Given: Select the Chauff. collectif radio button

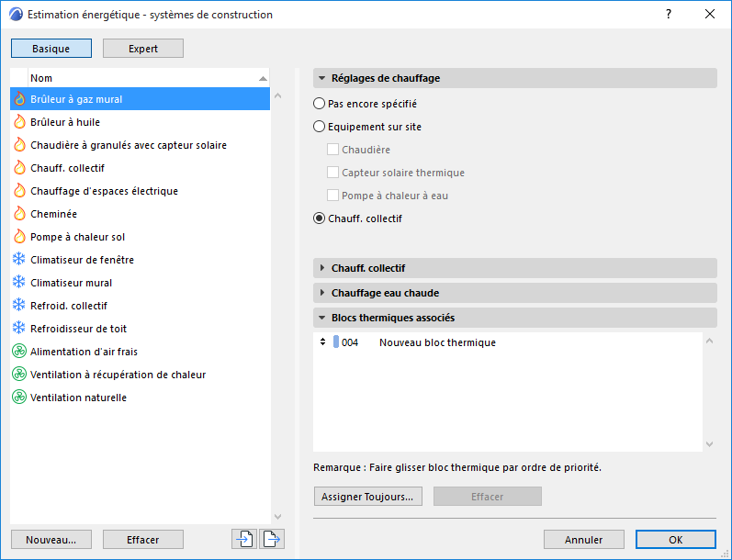Looking at the screenshot, I should coord(320,218).
